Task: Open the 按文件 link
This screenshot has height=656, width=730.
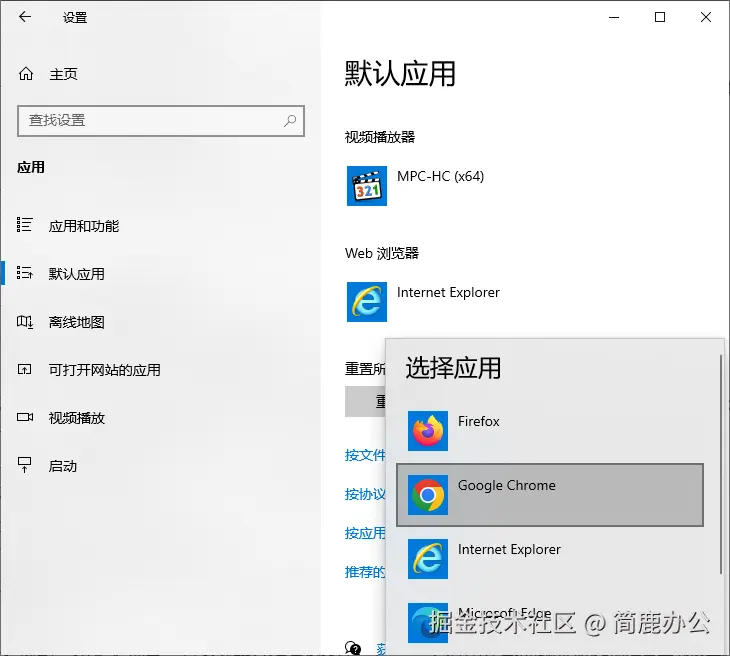Action: click(x=365, y=455)
